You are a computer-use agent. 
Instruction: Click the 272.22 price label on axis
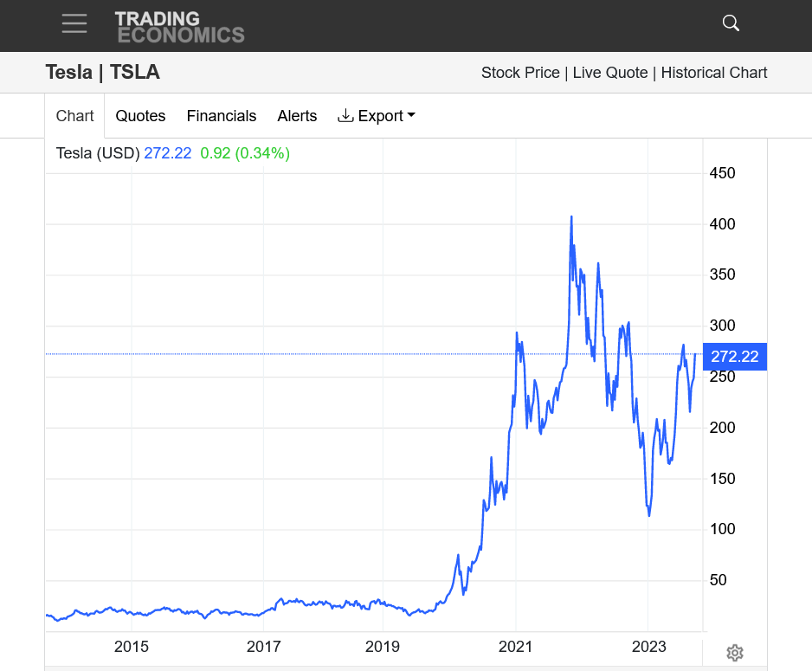734,357
